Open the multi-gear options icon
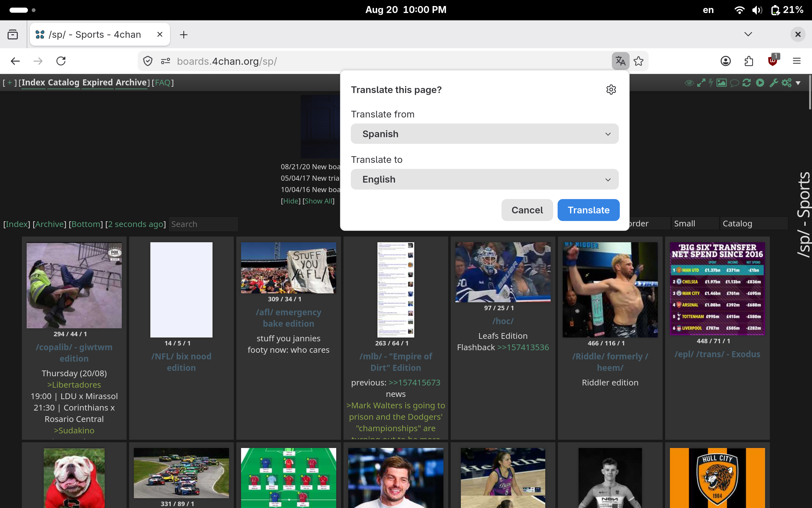Image resolution: width=812 pixels, height=508 pixels. [786, 83]
